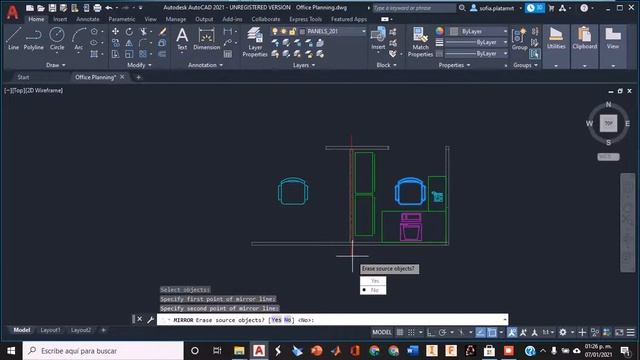640x360 pixels.
Task: Click the Erase tool icon
Action: tap(162, 31)
